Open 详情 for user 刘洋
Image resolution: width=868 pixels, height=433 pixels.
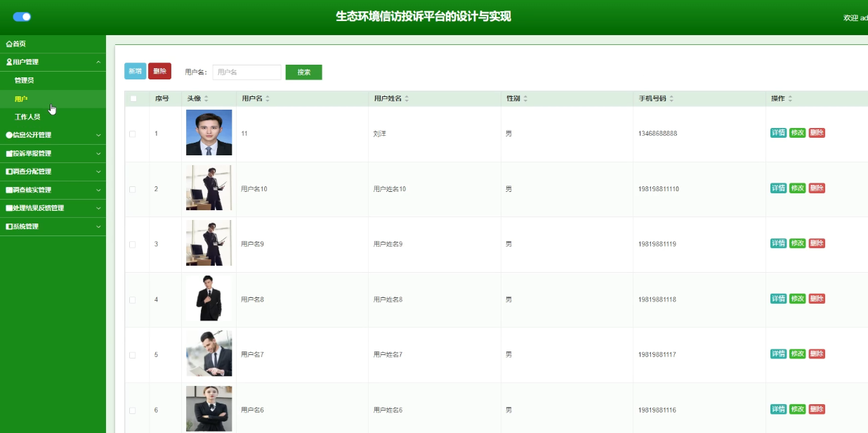coord(778,133)
